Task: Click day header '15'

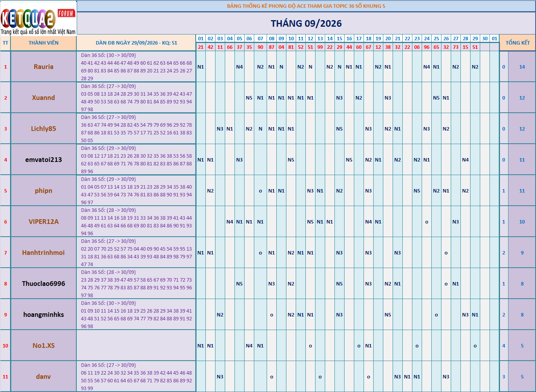Action: pyautogui.click(x=340, y=39)
